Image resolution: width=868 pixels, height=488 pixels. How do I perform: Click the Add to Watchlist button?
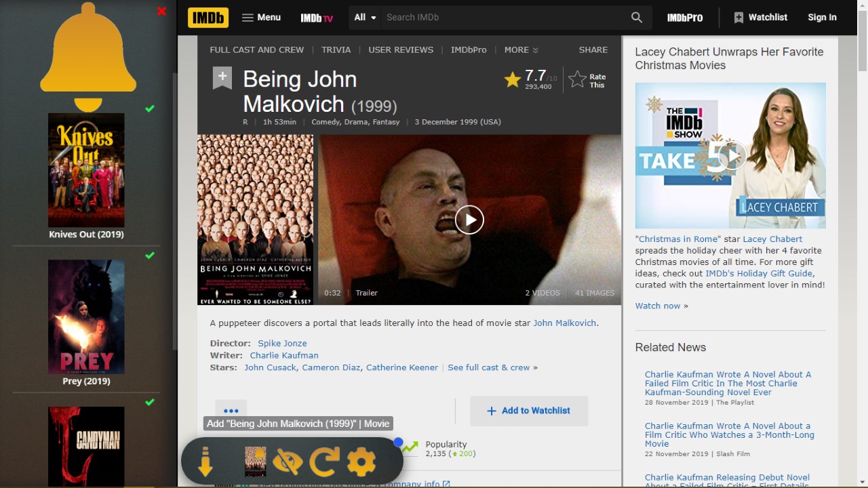coord(529,411)
